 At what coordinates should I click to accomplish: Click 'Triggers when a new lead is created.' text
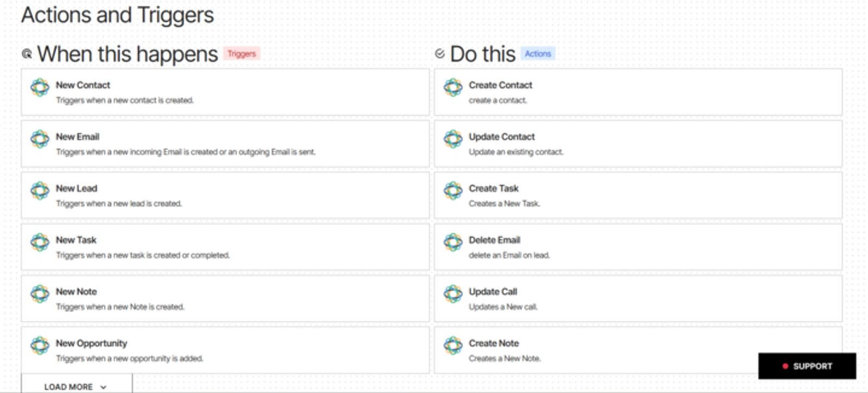119,203
